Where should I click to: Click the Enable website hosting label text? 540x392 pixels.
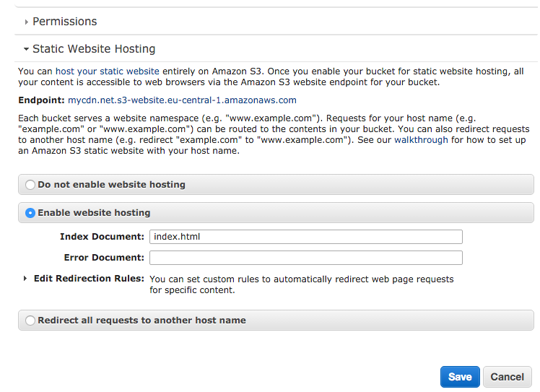94,213
